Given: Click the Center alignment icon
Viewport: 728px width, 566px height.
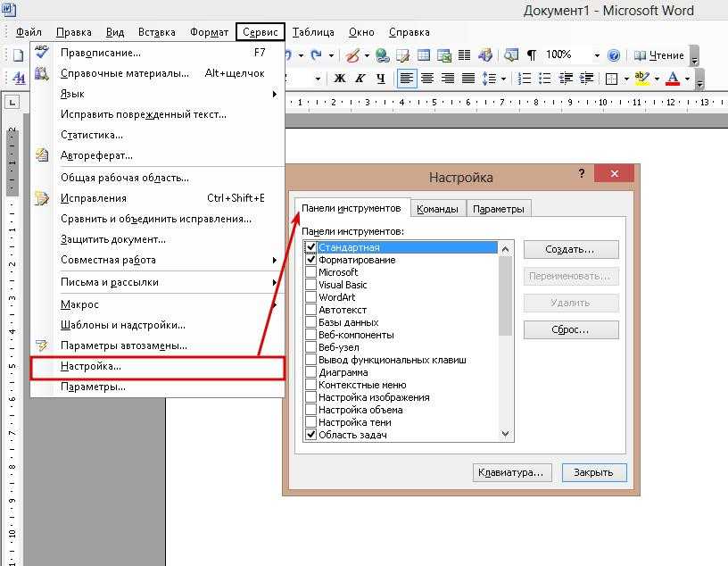Looking at the screenshot, I should tap(427, 78).
